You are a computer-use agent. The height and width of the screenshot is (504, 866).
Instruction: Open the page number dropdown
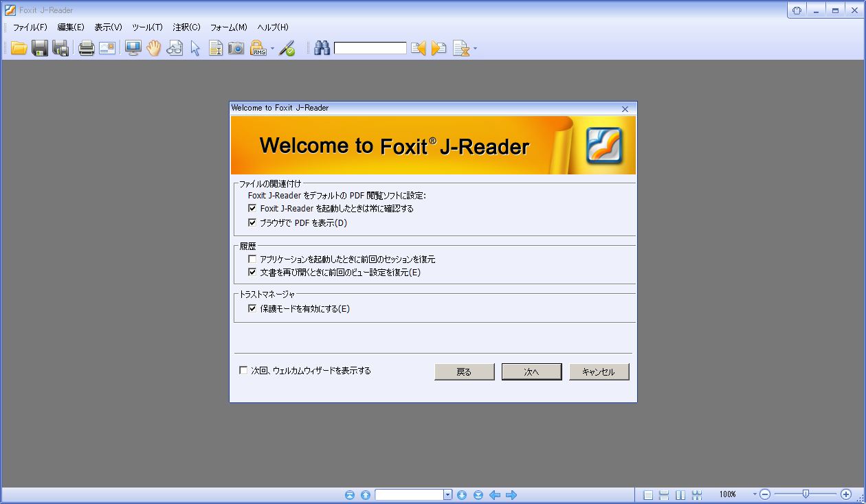click(x=447, y=494)
